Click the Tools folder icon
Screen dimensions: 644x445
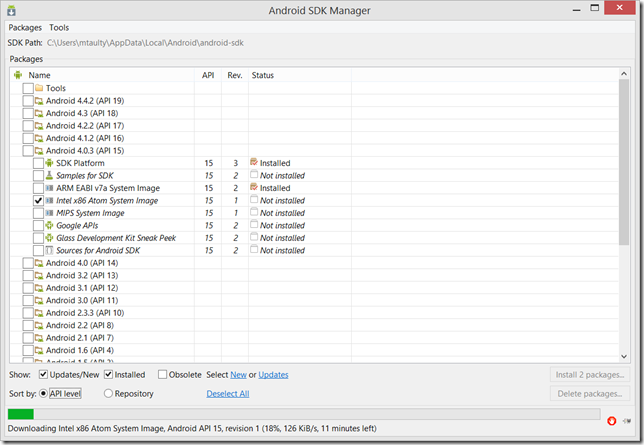click(39, 88)
